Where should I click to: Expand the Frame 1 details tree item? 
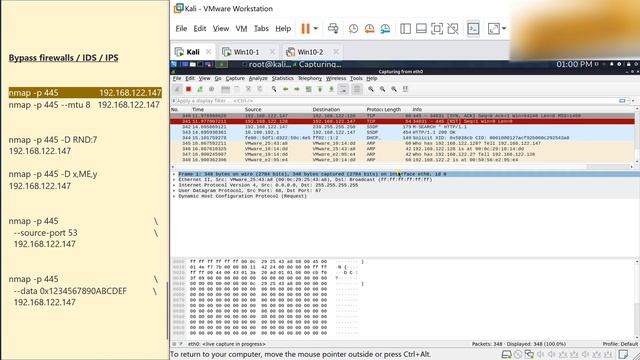pyautogui.click(x=174, y=174)
